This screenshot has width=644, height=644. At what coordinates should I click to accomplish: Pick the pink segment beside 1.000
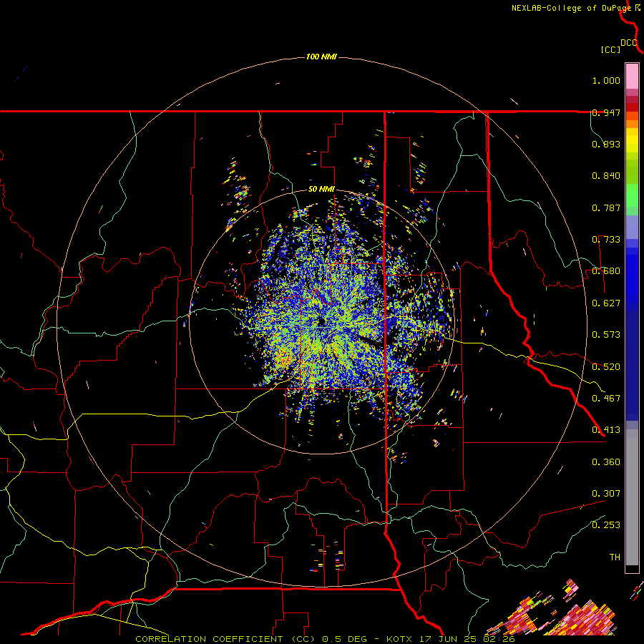point(632,77)
